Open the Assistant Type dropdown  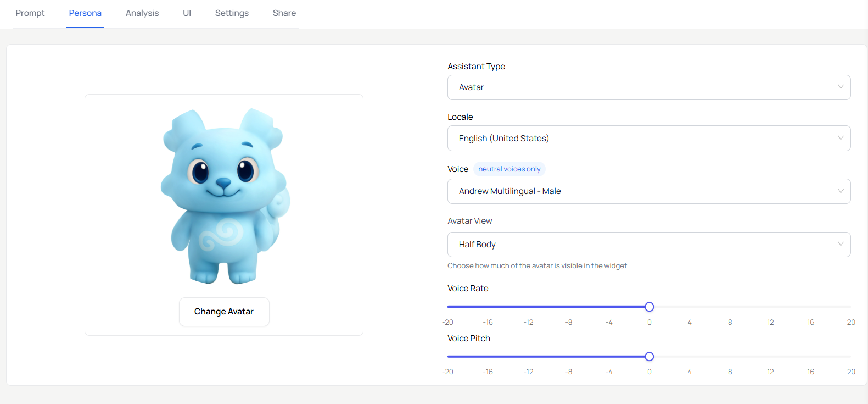coord(648,87)
